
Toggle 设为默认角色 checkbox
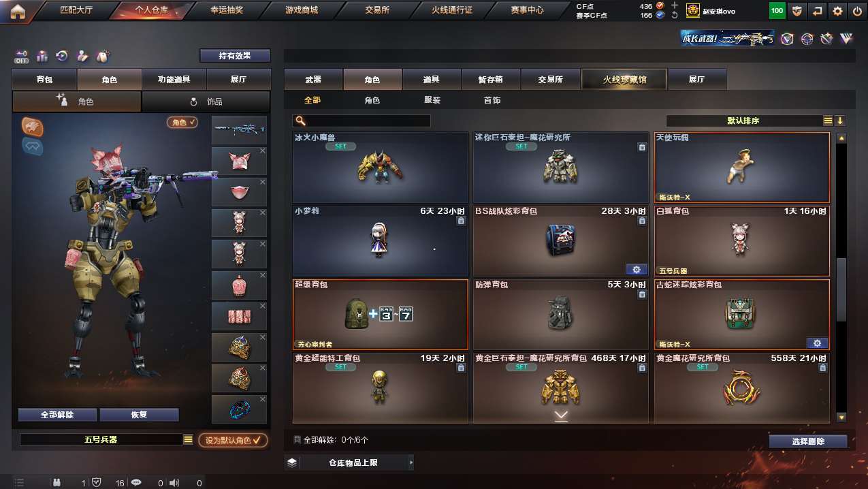pyautogui.click(x=234, y=440)
